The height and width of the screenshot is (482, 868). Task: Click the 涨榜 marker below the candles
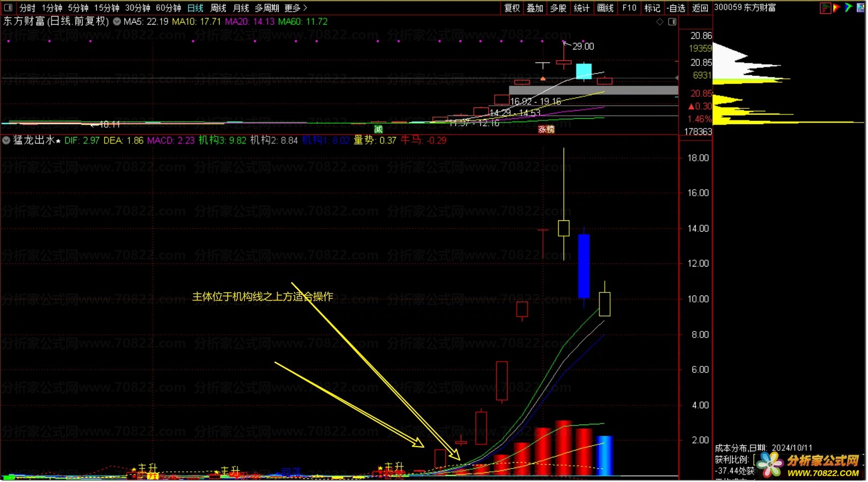tap(546, 130)
